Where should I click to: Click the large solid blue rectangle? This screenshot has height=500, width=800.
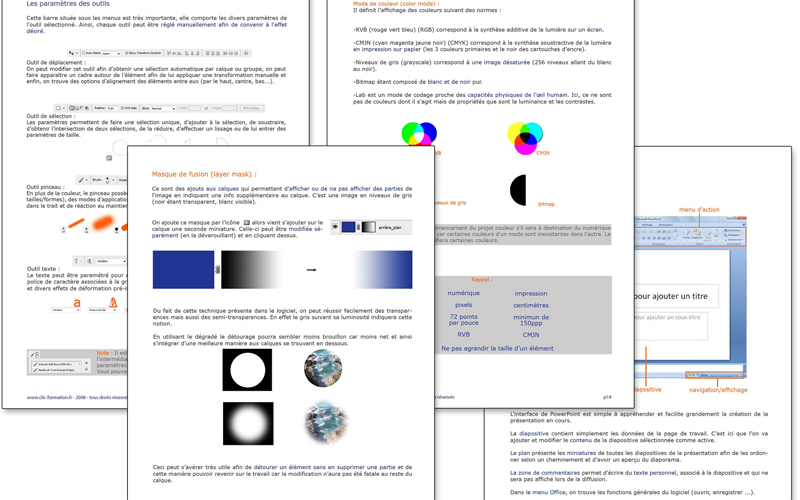(x=183, y=269)
